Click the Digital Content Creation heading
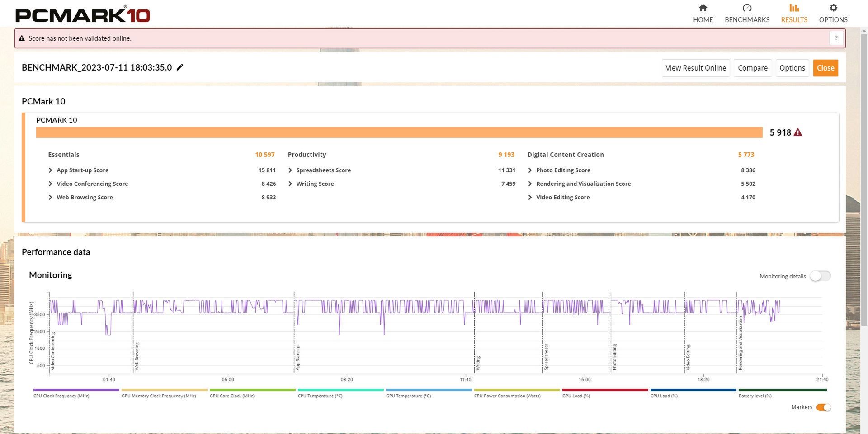868x434 pixels. point(566,155)
